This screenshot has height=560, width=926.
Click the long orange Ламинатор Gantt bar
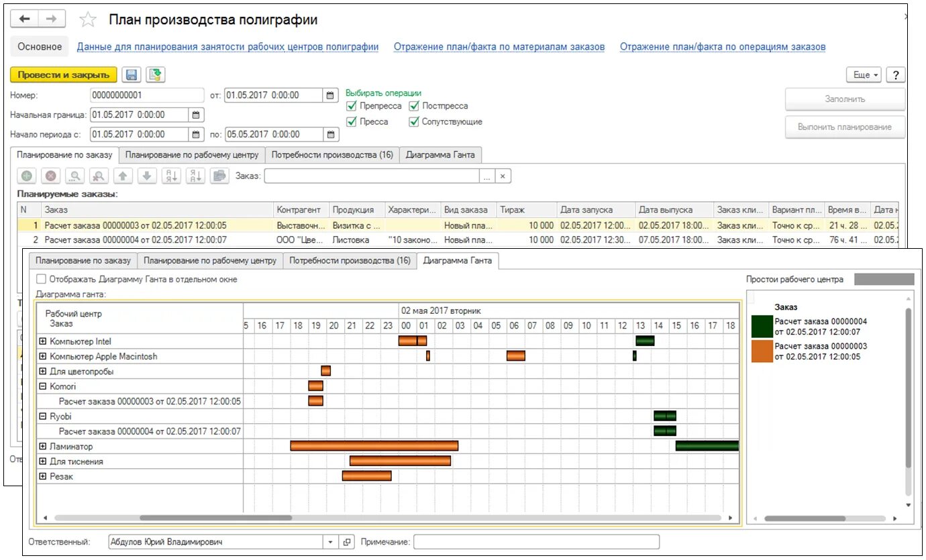pos(374,446)
